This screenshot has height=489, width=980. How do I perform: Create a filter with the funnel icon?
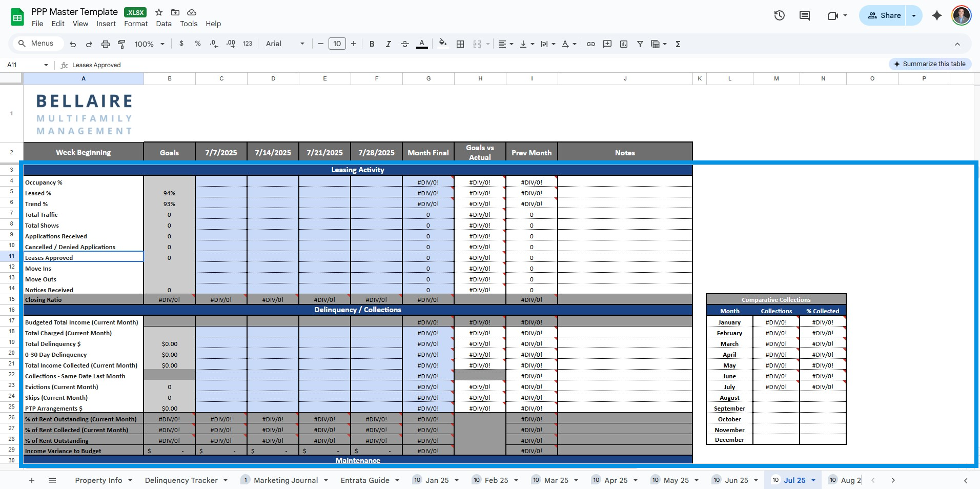(x=640, y=44)
